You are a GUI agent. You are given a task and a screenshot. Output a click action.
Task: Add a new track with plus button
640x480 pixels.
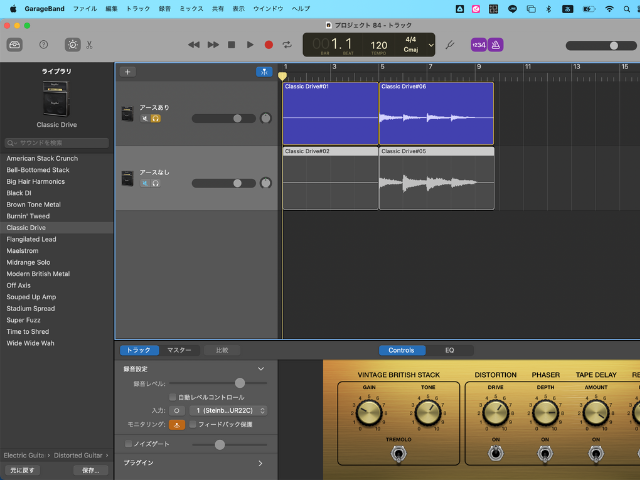tap(128, 72)
